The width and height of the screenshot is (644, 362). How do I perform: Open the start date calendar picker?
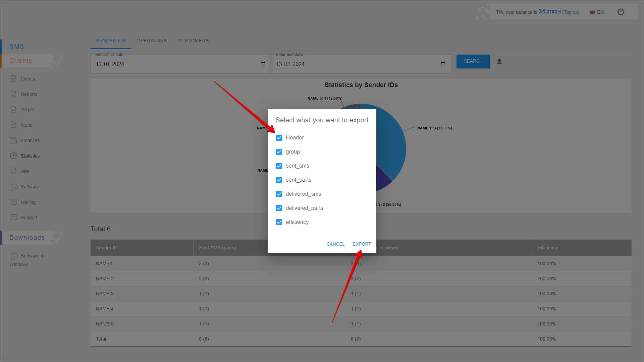(263, 64)
